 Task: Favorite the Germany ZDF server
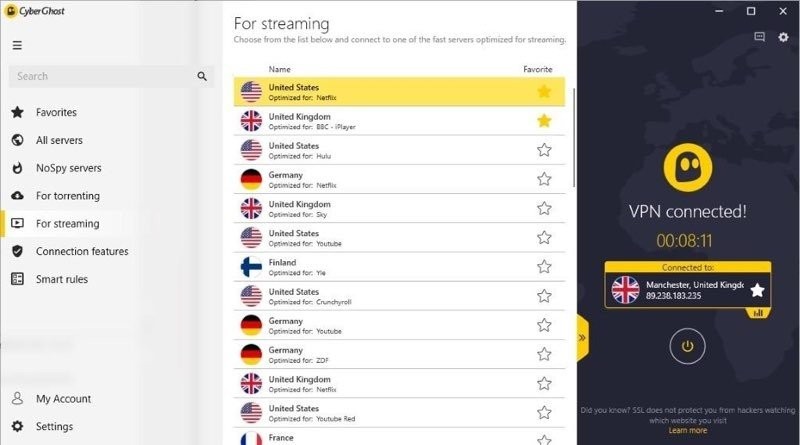coord(544,354)
